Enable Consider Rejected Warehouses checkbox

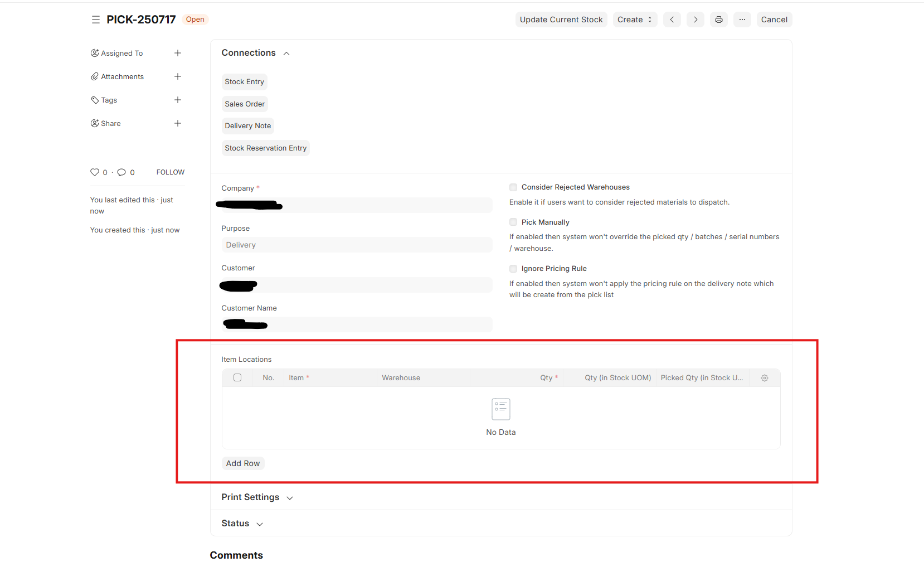point(513,187)
